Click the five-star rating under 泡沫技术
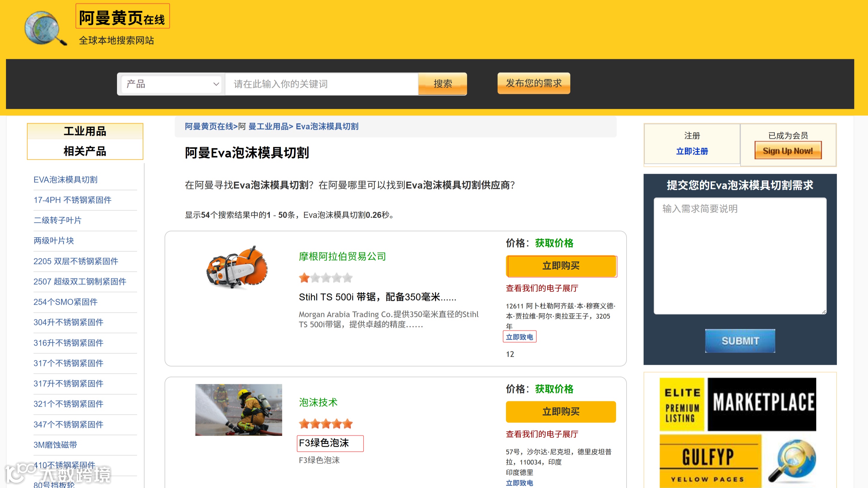 (325, 424)
